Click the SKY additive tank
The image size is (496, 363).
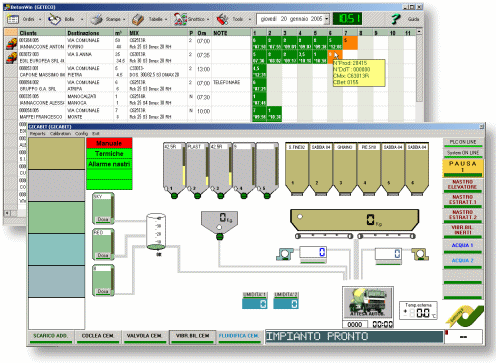coord(104,208)
